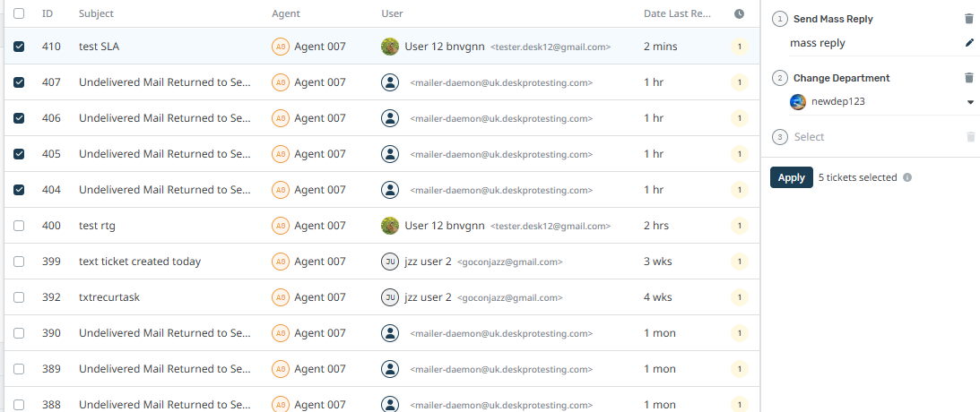Edit the mass reply text

[968, 43]
